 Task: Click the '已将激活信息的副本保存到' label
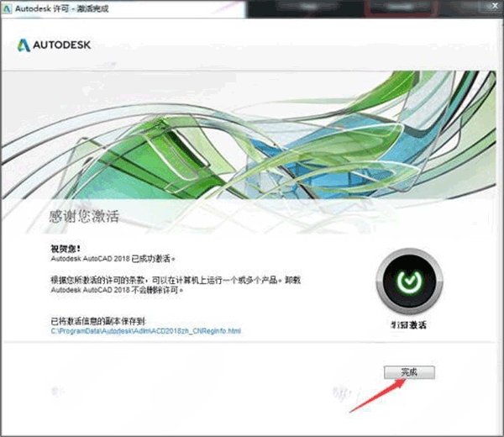click(98, 321)
